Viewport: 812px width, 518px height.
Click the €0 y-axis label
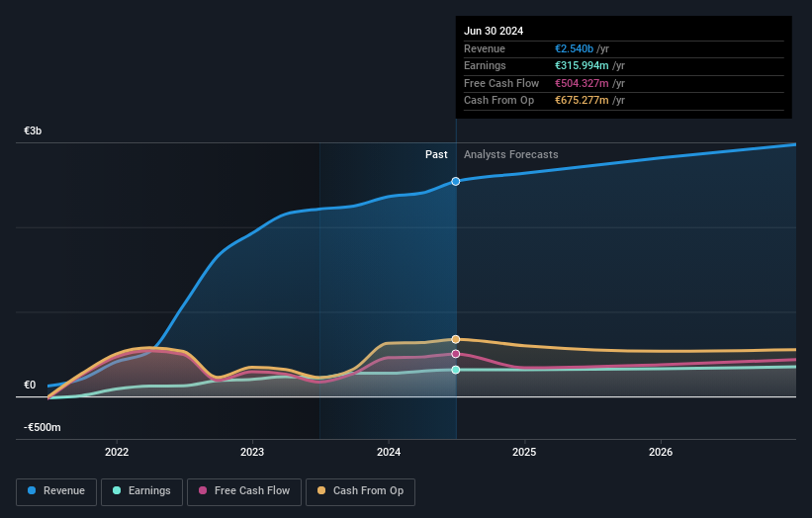[30, 385]
